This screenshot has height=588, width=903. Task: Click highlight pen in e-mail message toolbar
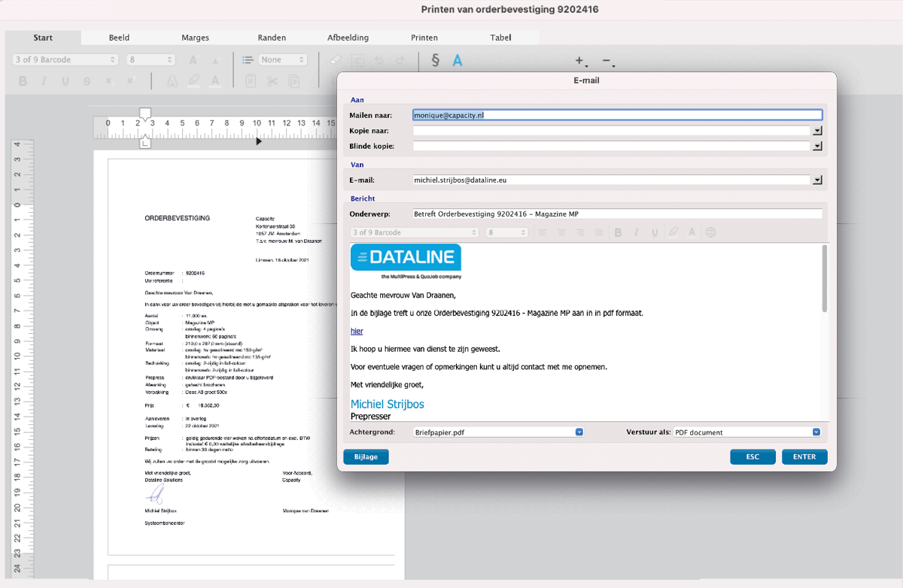pos(673,233)
